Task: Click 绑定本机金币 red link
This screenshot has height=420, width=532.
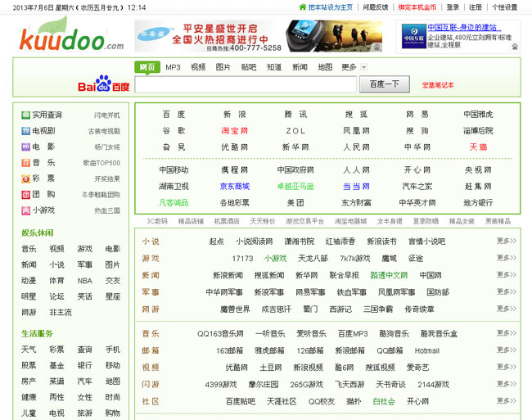Action: tap(417, 7)
